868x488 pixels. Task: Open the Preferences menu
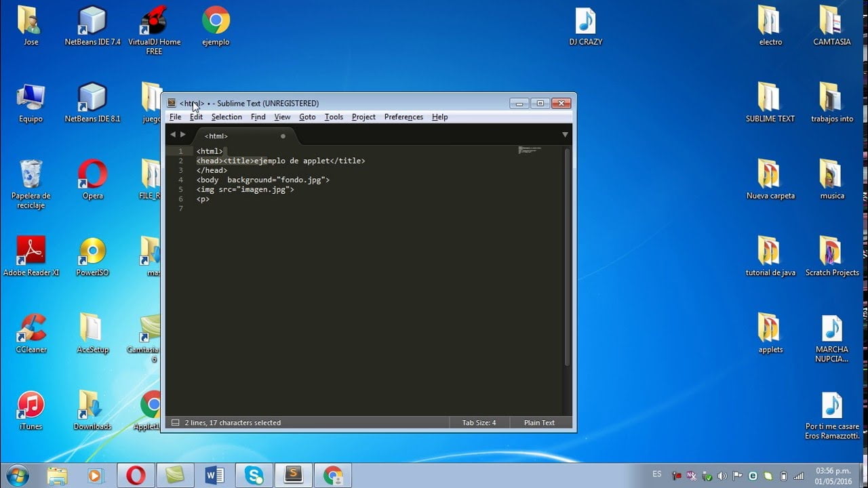point(403,117)
